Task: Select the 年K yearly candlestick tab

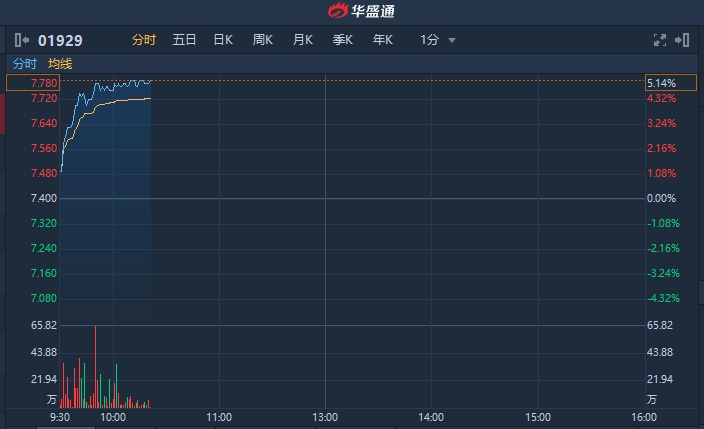Action: coord(383,40)
